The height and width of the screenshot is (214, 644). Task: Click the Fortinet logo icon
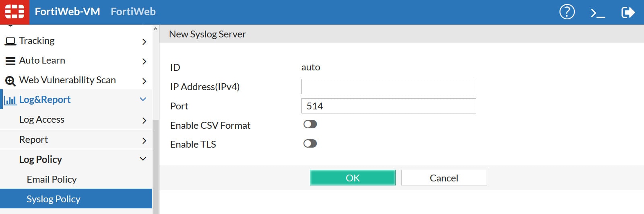(x=14, y=12)
